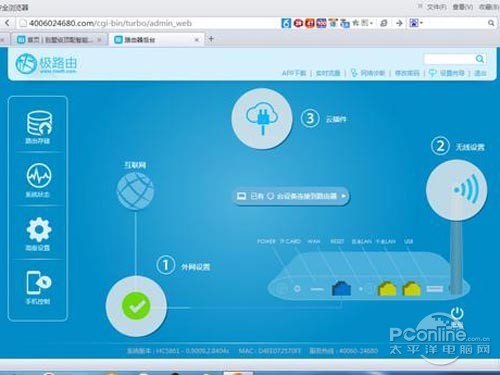Click the blue WAN port on router
Viewport: 500px width, 375px height.
341,288
